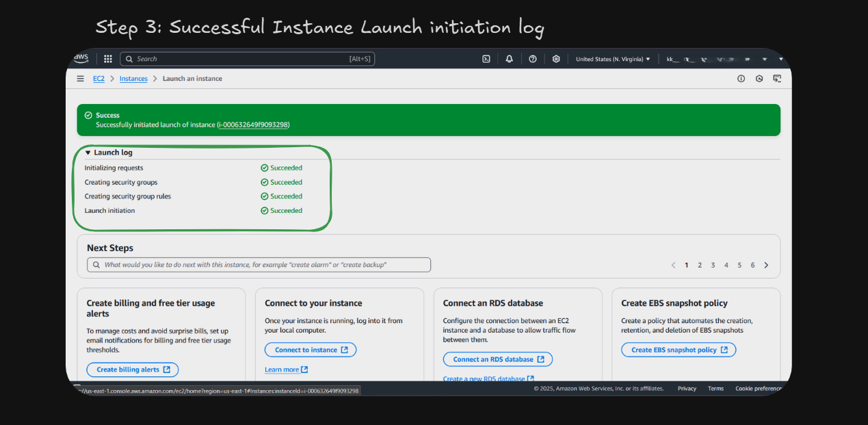Click the Connect to instance button

click(311, 350)
